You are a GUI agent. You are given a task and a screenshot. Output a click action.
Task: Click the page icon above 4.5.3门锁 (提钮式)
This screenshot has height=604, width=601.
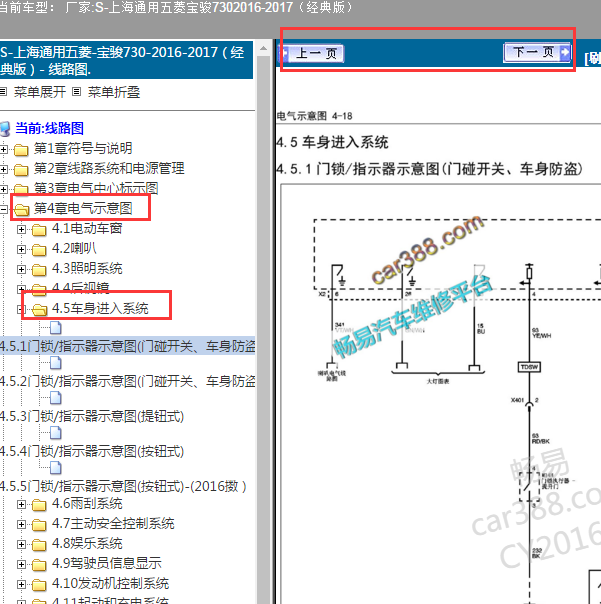pyautogui.click(x=56, y=398)
